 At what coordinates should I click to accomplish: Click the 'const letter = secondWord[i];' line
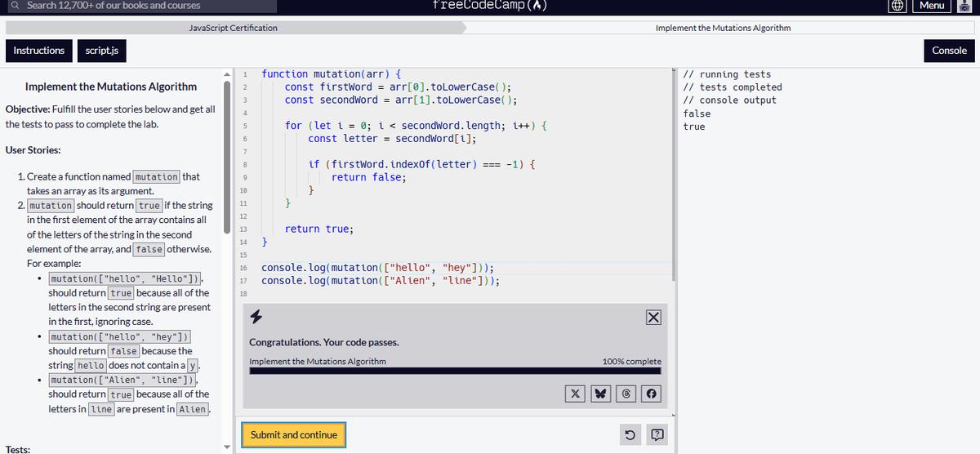(x=393, y=139)
